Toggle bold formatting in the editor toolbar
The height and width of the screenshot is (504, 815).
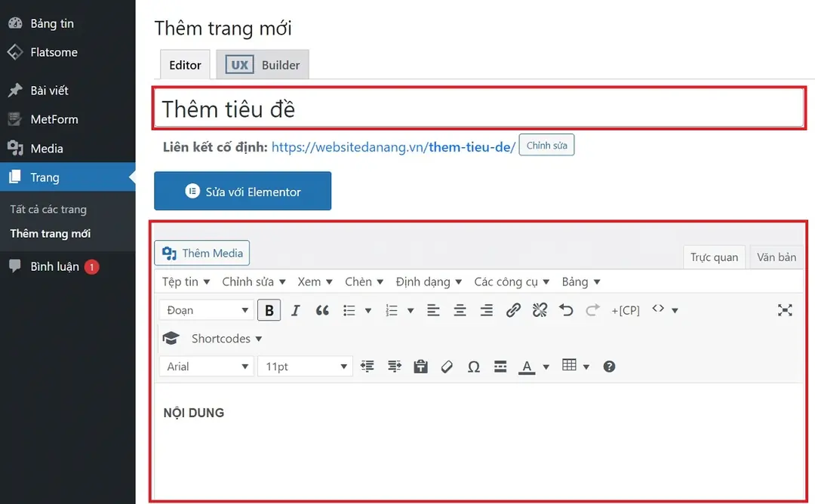[x=269, y=309]
